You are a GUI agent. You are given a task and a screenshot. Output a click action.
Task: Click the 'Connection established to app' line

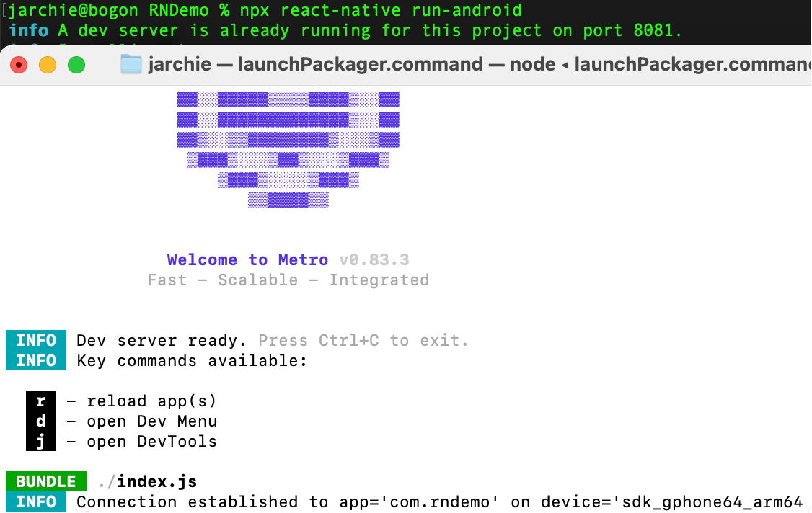click(x=440, y=501)
